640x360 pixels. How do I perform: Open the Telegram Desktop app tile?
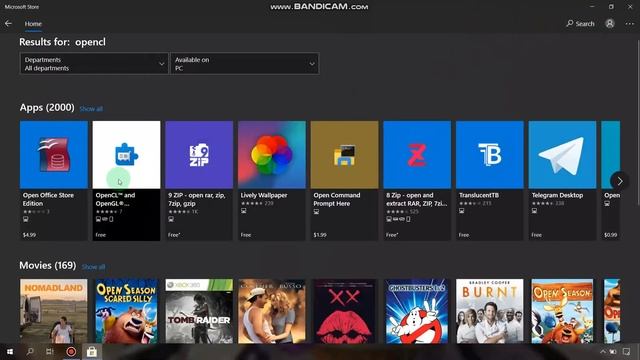click(x=562, y=180)
